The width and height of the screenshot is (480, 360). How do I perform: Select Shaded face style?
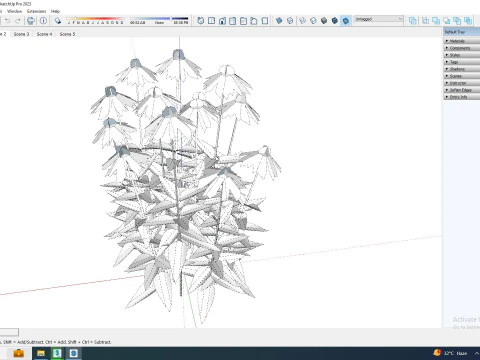[x=324, y=21]
